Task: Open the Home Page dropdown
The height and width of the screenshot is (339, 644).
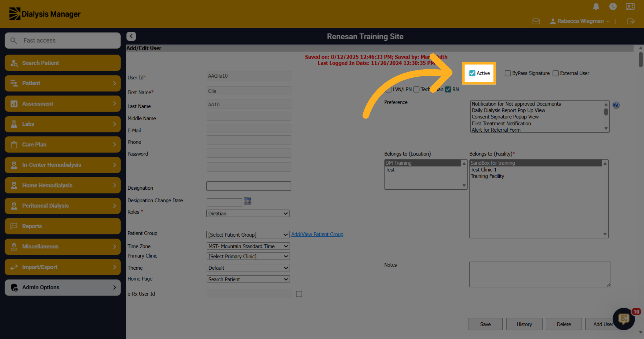Action: point(248,279)
